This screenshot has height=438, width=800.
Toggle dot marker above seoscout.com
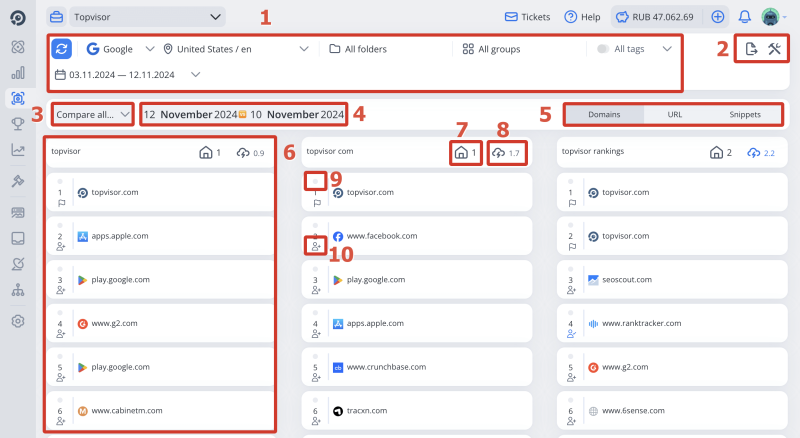[x=570, y=269]
